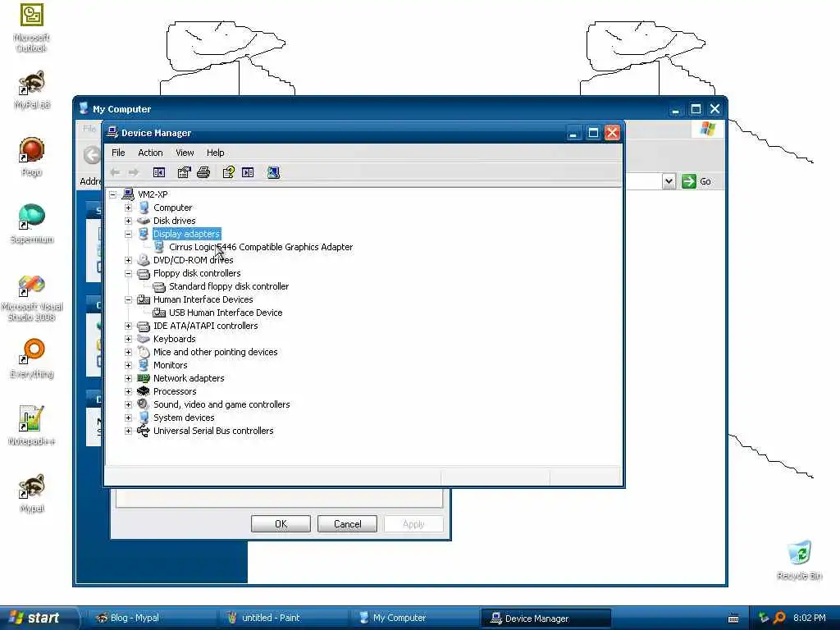This screenshot has width=840, height=630.
Task: Click the Keyboards icon
Action: (143, 339)
